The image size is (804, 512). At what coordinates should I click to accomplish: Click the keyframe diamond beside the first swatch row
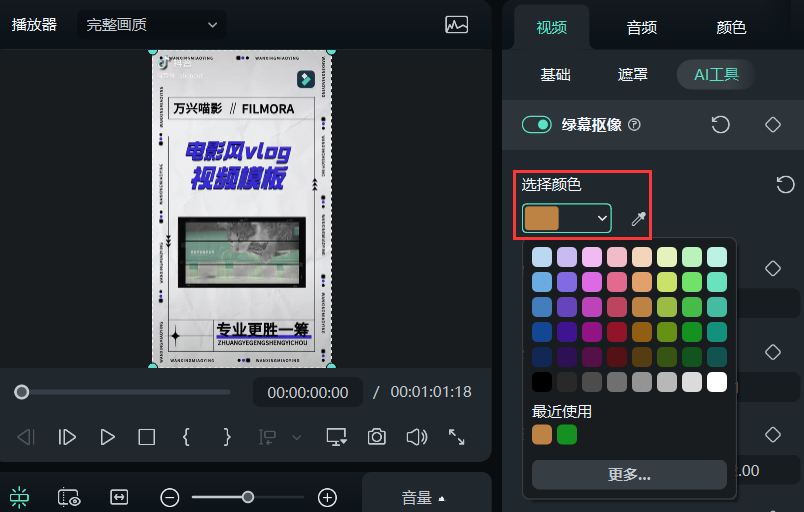tap(773, 269)
